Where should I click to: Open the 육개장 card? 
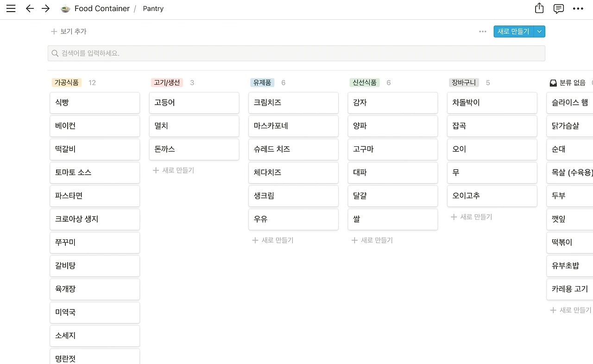pos(95,289)
